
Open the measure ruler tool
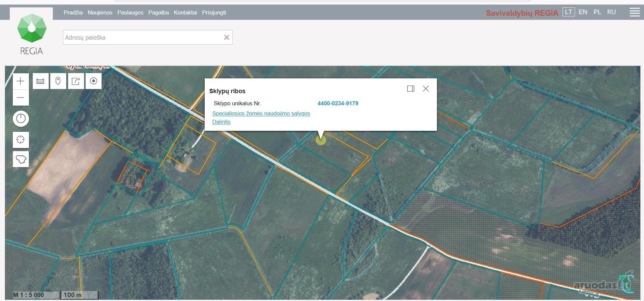(40, 81)
